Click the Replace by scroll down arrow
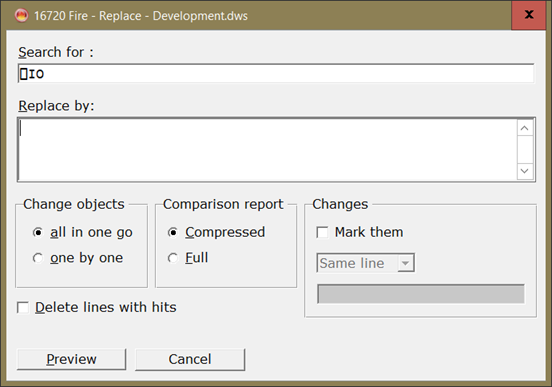Screen dimensions: 552x387 525,171
